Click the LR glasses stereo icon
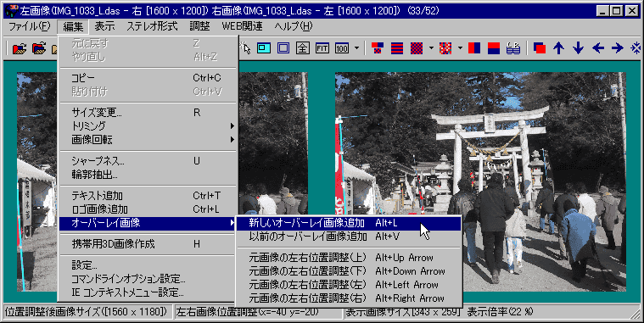This screenshot has width=644, height=323. [x=513, y=48]
